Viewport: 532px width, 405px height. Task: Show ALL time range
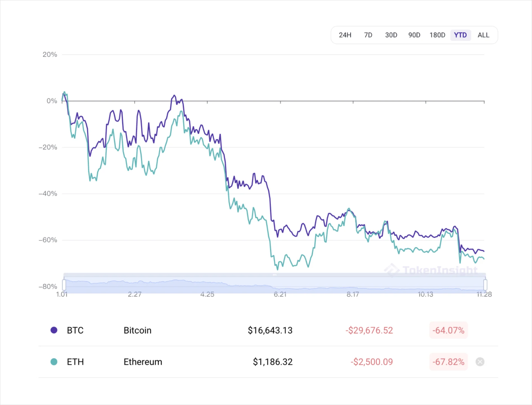pyautogui.click(x=483, y=35)
